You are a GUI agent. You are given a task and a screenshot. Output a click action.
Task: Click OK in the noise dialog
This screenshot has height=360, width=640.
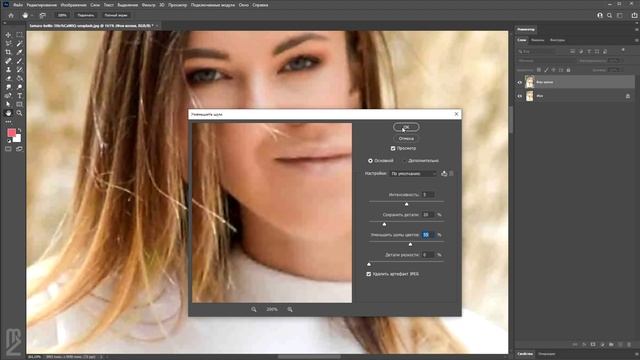pos(406,127)
